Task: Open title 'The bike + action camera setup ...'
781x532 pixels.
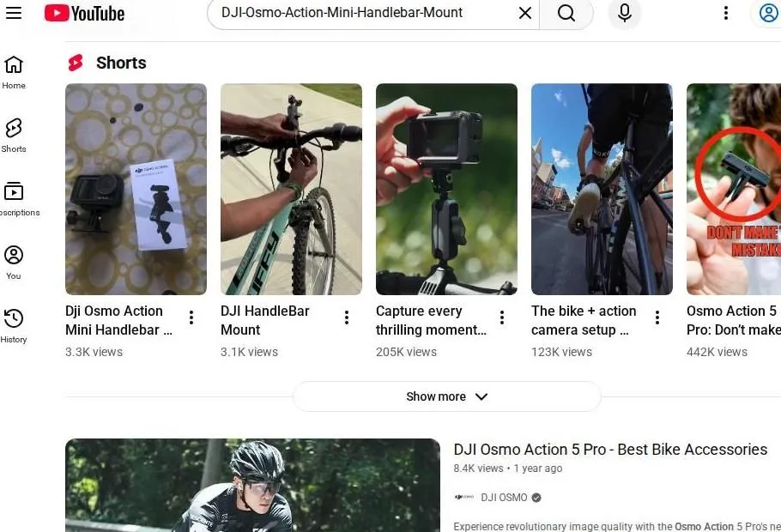Action: [584, 320]
